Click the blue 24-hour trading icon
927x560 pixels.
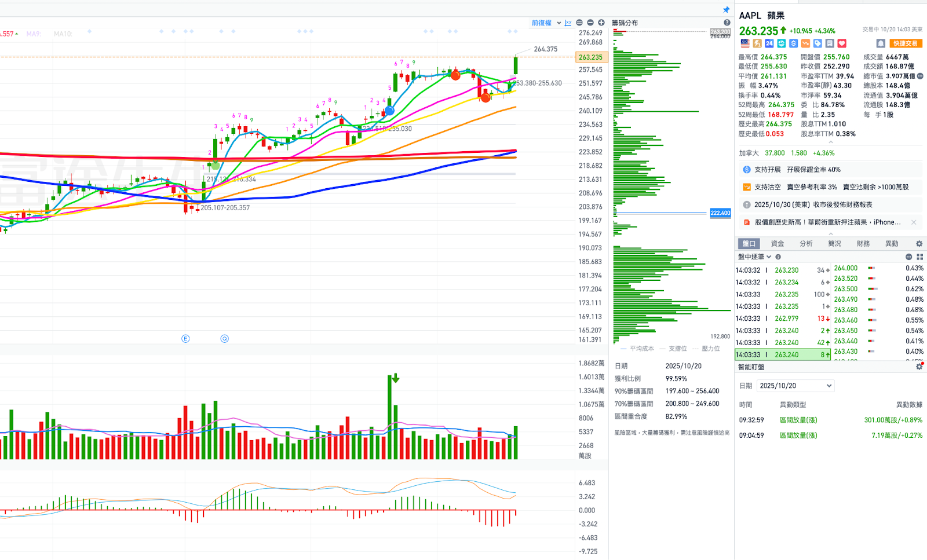pos(769,43)
